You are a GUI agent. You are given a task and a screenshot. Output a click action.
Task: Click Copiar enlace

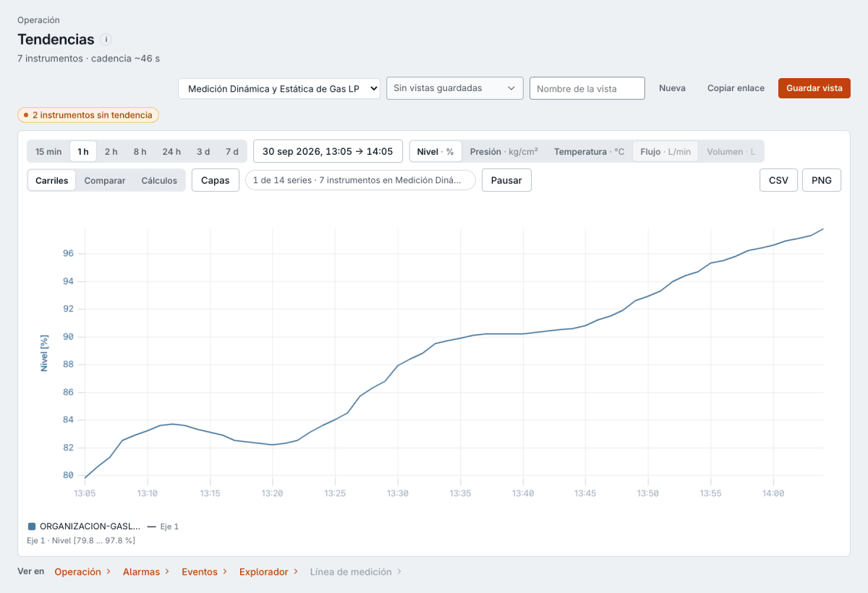[x=736, y=88]
